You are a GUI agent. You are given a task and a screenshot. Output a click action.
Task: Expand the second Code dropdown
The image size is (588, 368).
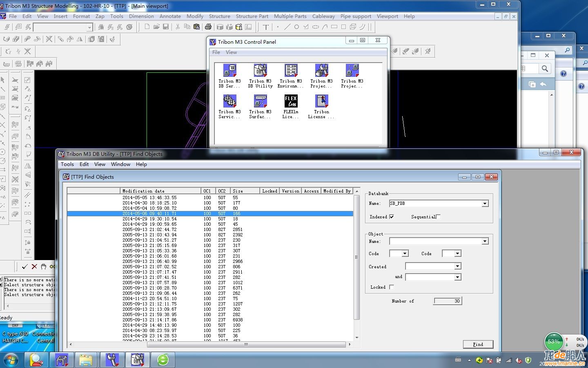457,254
